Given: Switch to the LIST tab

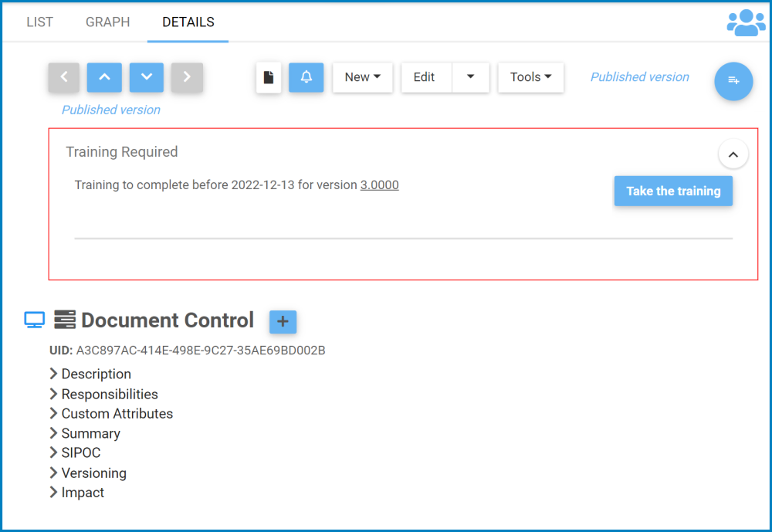Looking at the screenshot, I should 39,22.
